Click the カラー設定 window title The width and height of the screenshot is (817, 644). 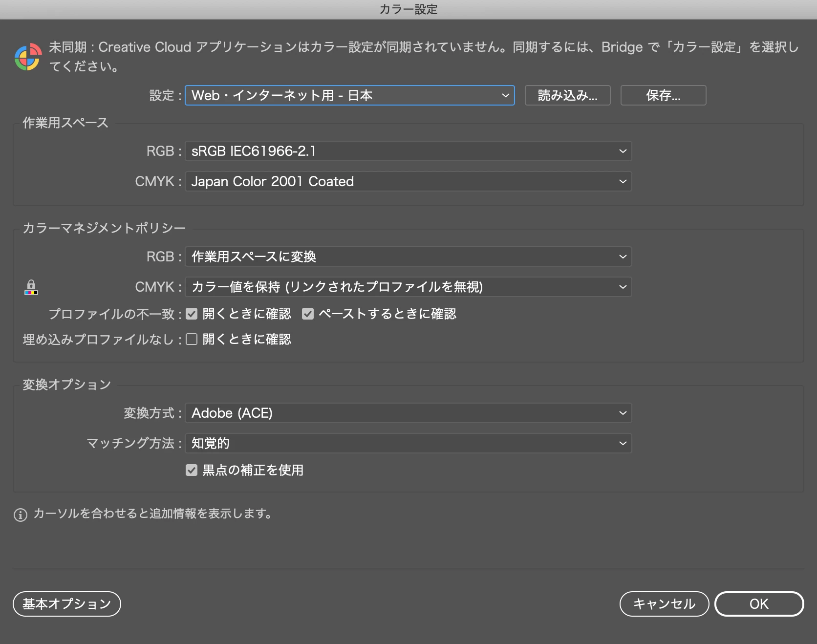408,9
